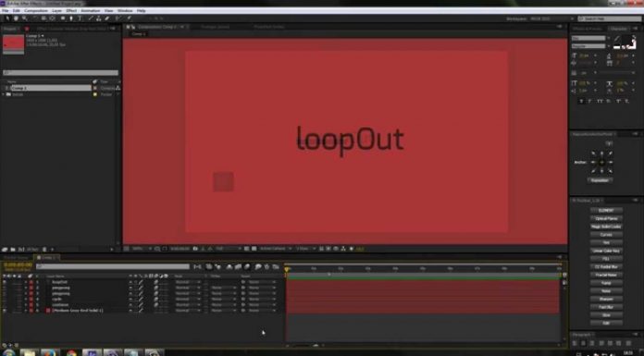Screen dimensions: 644x356
Task: Click the Project panel search field
Action: point(60,73)
